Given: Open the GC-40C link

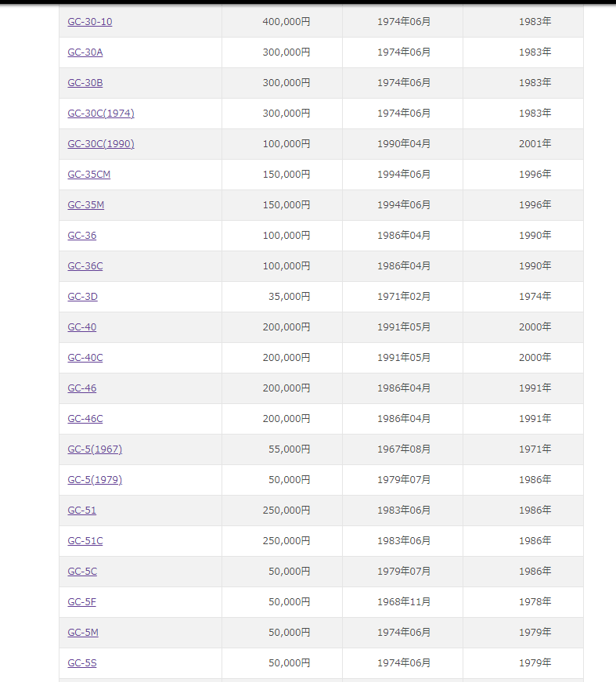Looking at the screenshot, I should (85, 358).
